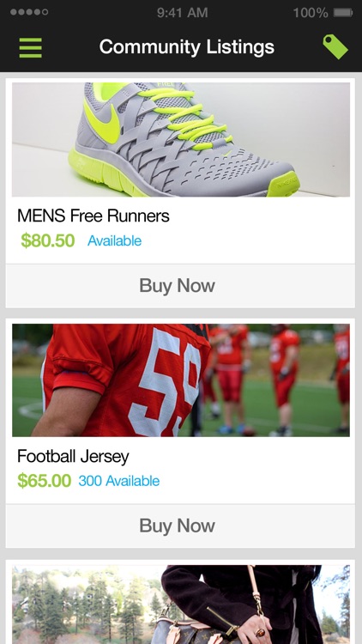Viewport: 362px width, 644px height.
Task: Tap the $80.50 price
Action: (48, 240)
